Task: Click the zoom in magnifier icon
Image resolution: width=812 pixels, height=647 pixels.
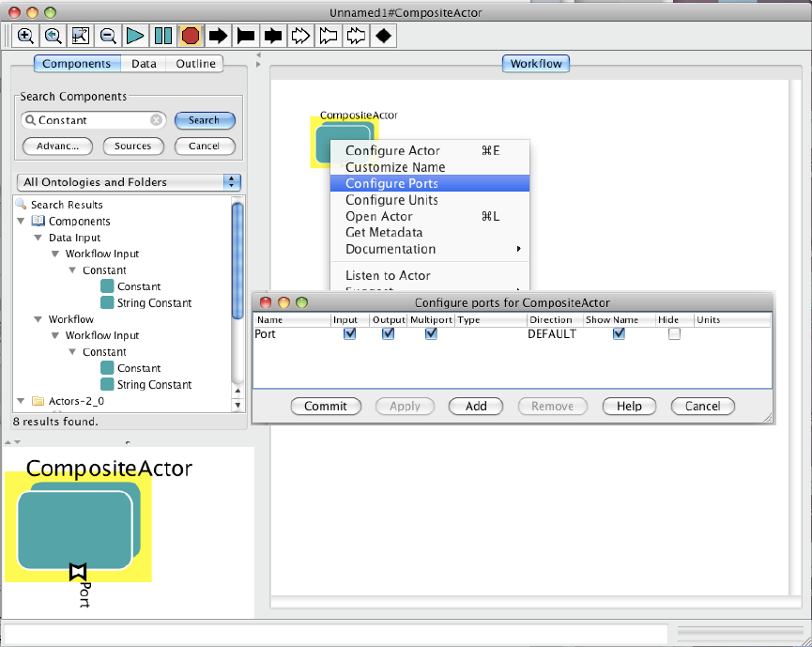Action: pos(25,36)
